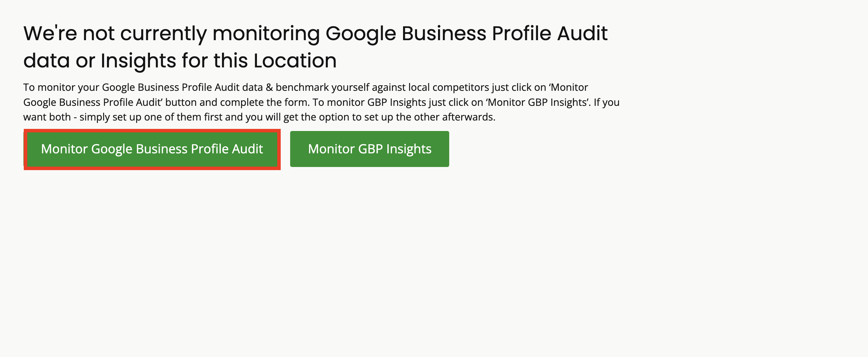Activate the highlighted Monitor Google Business Profile Audit
Image resolution: width=868 pixels, height=357 pixels.
152,149
